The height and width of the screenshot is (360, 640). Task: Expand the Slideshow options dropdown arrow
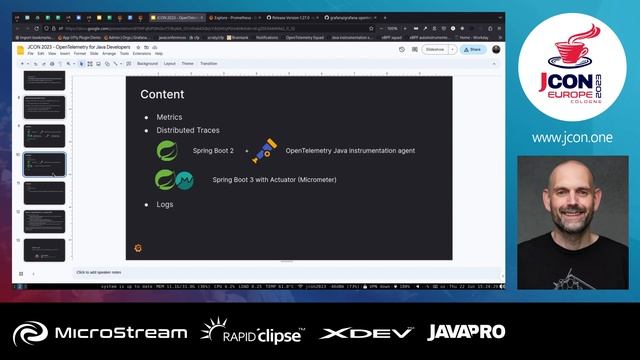pos(452,49)
